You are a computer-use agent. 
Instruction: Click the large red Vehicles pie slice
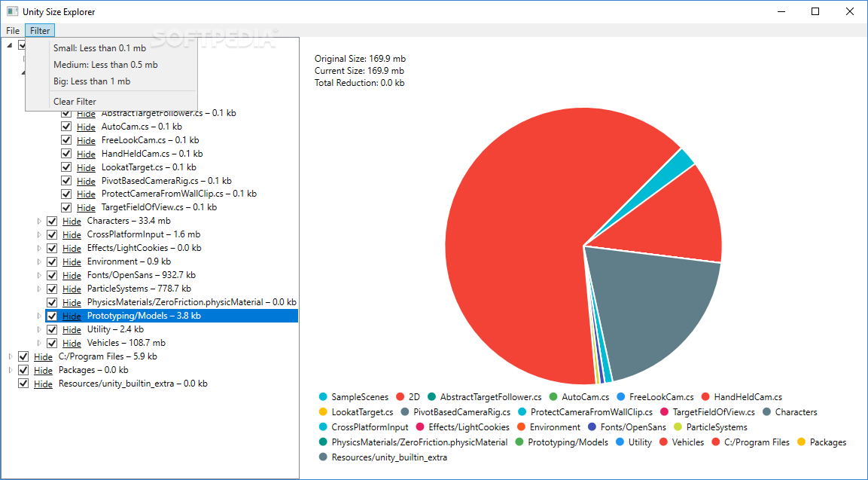(520, 244)
